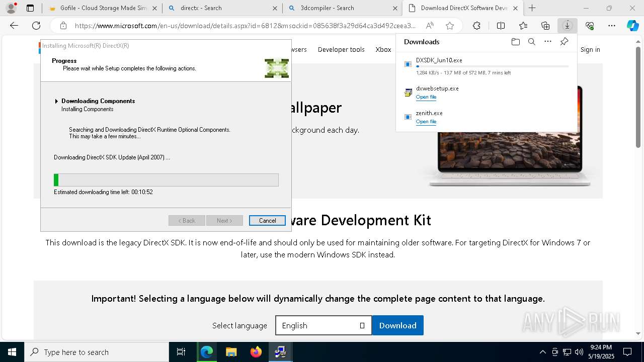Click the dxwebsetup.exe file name
644x362 pixels.
[x=437, y=88]
